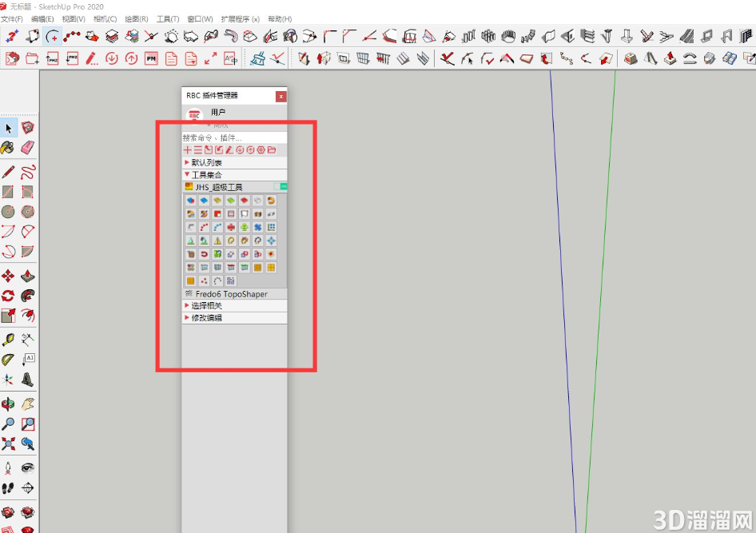
Task: Toggle the JHS_超级工具 ON switch
Action: coord(281,186)
